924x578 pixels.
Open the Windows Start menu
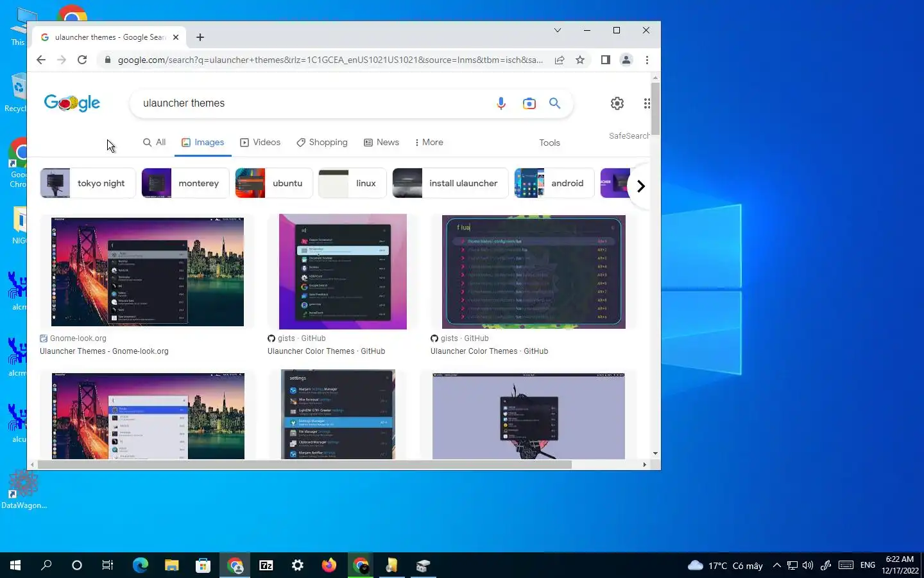(15, 565)
